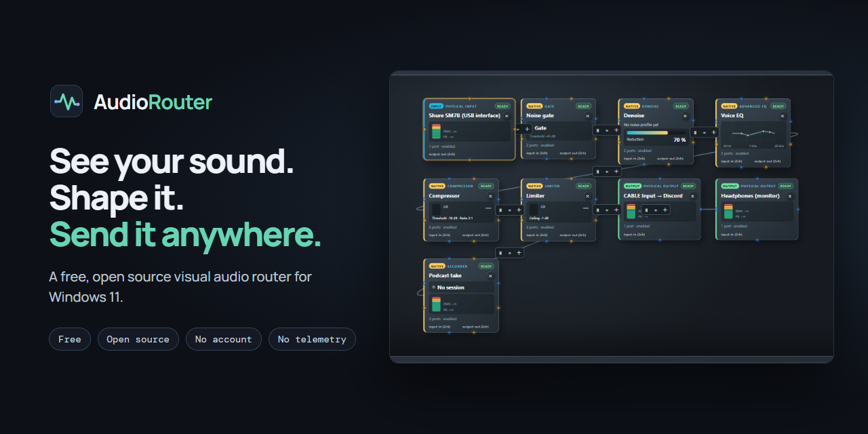This screenshot has width=868, height=434.
Task: Pause the edge control just above Podcast take
Action: coord(500,253)
